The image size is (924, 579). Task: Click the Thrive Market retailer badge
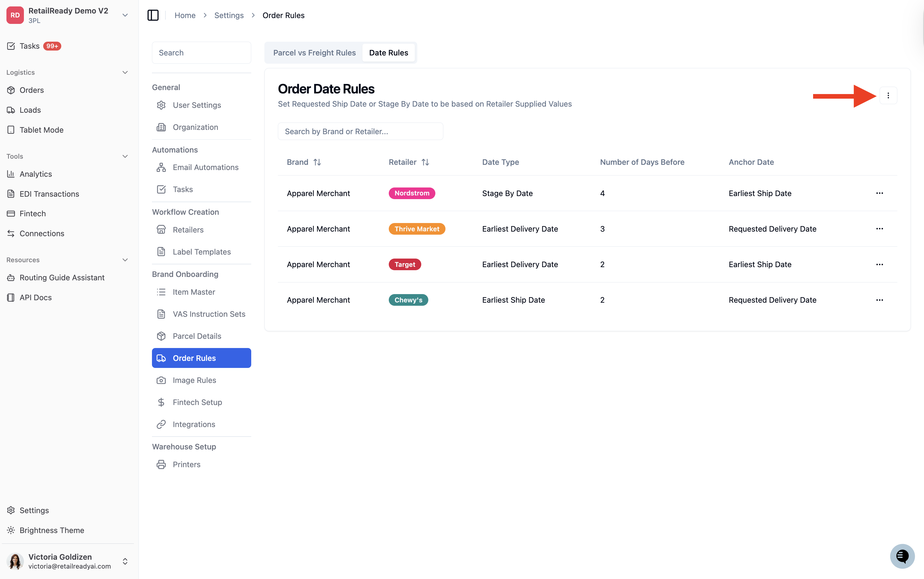417,229
